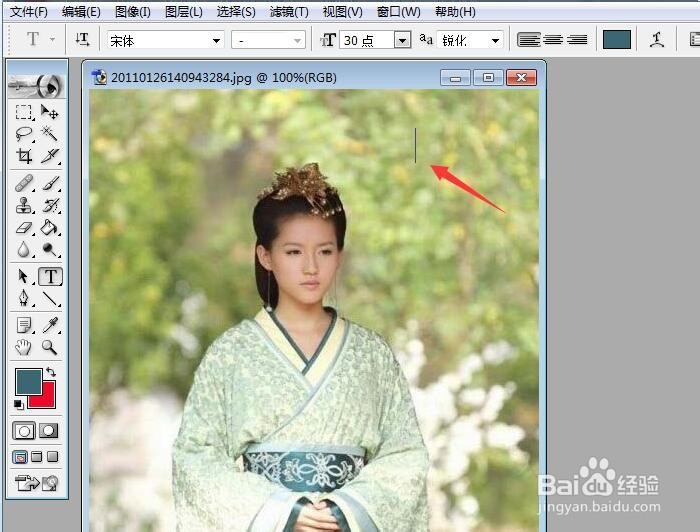Select the Pen tool
Viewport: 700px width, 532px height.
point(24,298)
